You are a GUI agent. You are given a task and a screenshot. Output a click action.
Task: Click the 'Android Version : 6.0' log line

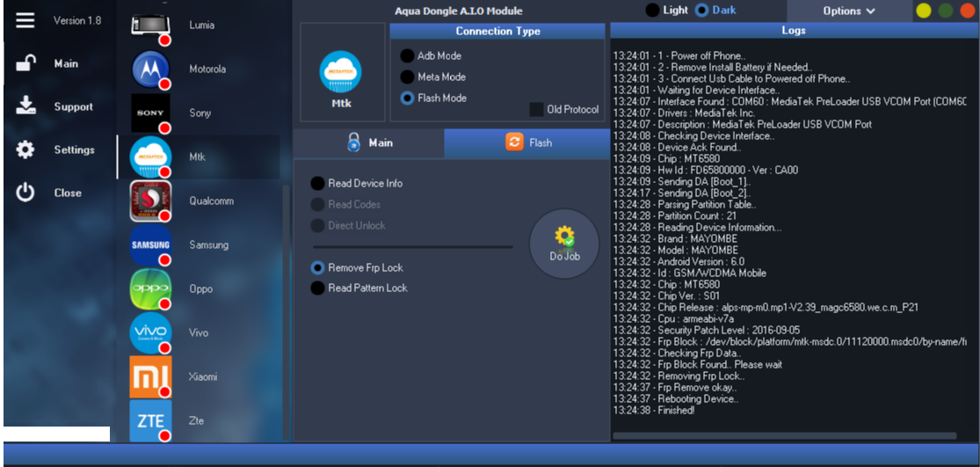679,261
